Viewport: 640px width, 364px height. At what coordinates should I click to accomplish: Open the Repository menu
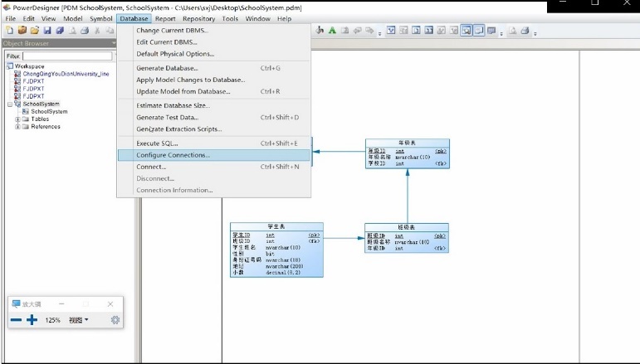(198, 18)
